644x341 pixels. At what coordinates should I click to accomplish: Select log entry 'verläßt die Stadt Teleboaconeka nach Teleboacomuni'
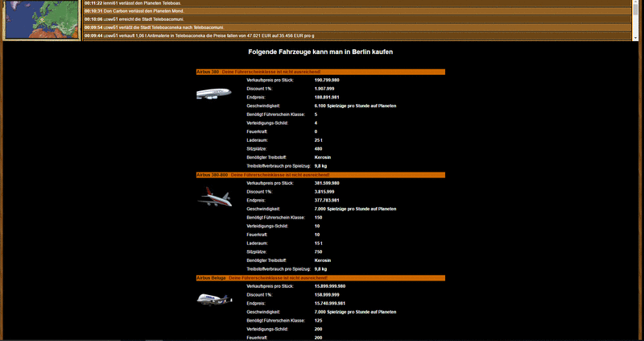pyautogui.click(x=357, y=27)
